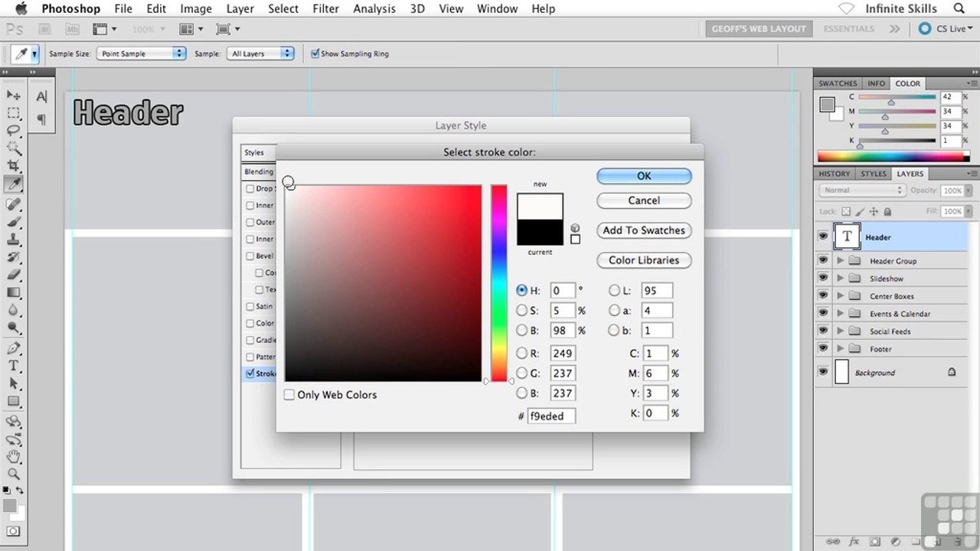Select the R red radio button
Screen dimensions: 980x551
[521, 354]
